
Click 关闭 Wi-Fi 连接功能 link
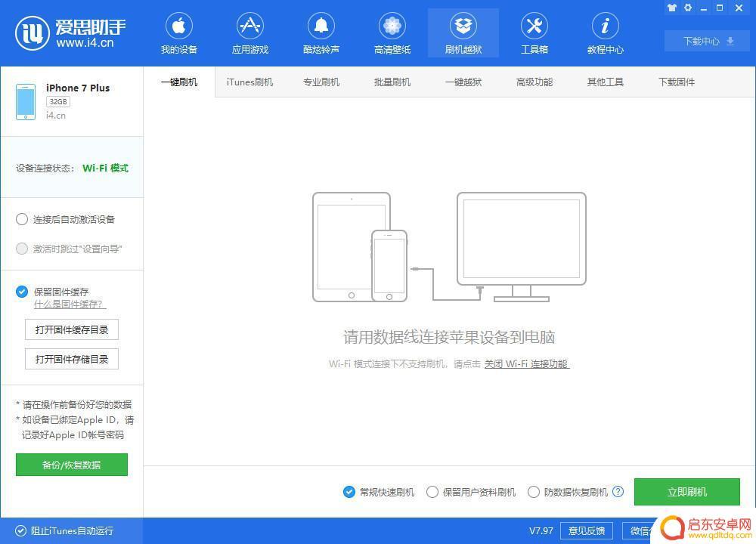click(x=526, y=363)
